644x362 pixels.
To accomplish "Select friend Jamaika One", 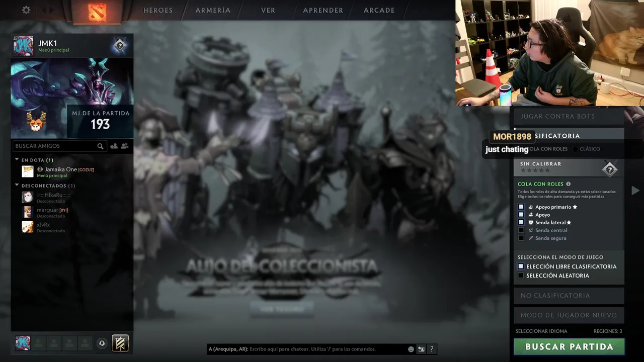I will click(x=72, y=171).
